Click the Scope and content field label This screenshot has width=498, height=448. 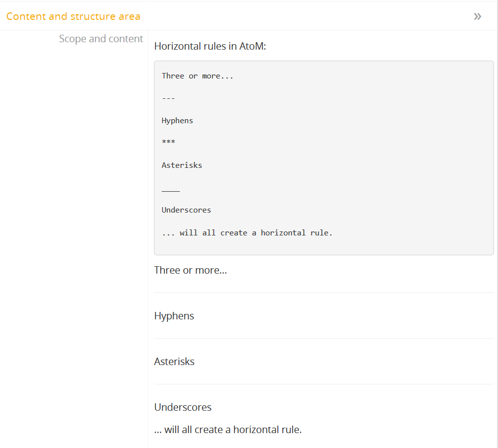(x=101, y=39)
